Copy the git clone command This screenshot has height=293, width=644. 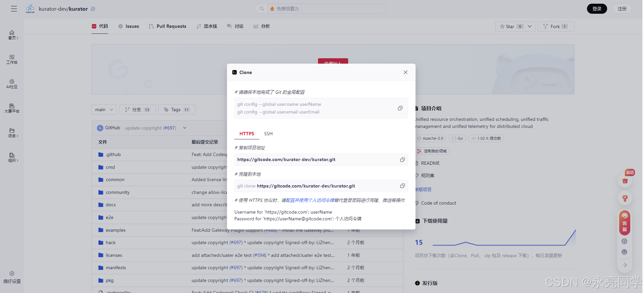pos(402,186)
